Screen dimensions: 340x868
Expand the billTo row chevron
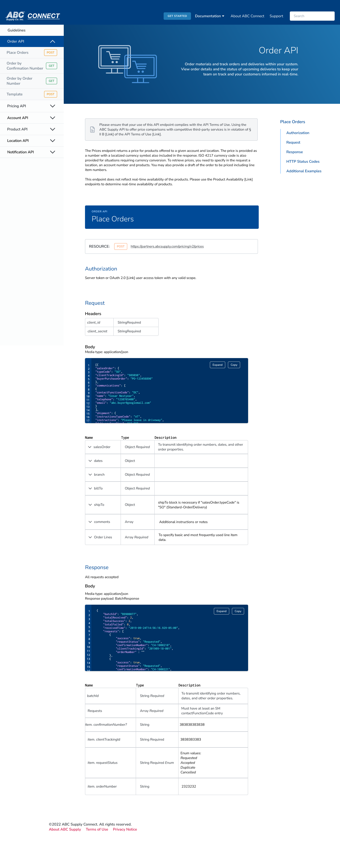click(90, 488)
